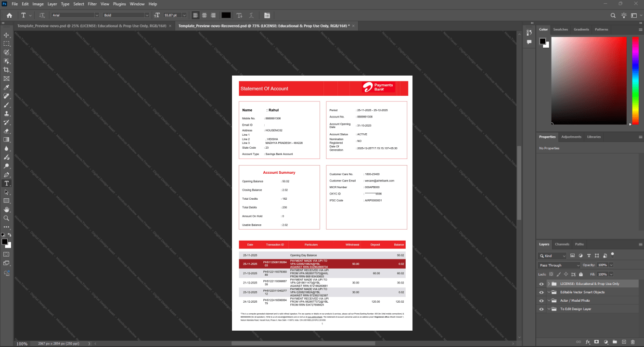644x347 pixels.
Task: Expand the LICENSE: Educational & Prop Use Only group
Action: 549,283
